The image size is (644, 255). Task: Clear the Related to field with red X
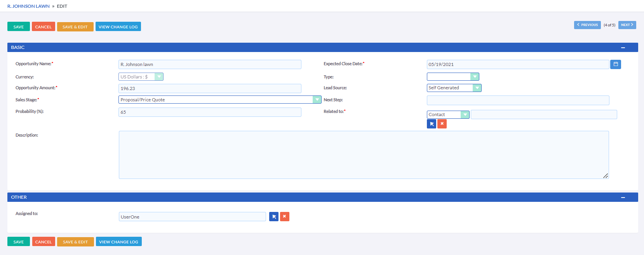pos(442,124)
